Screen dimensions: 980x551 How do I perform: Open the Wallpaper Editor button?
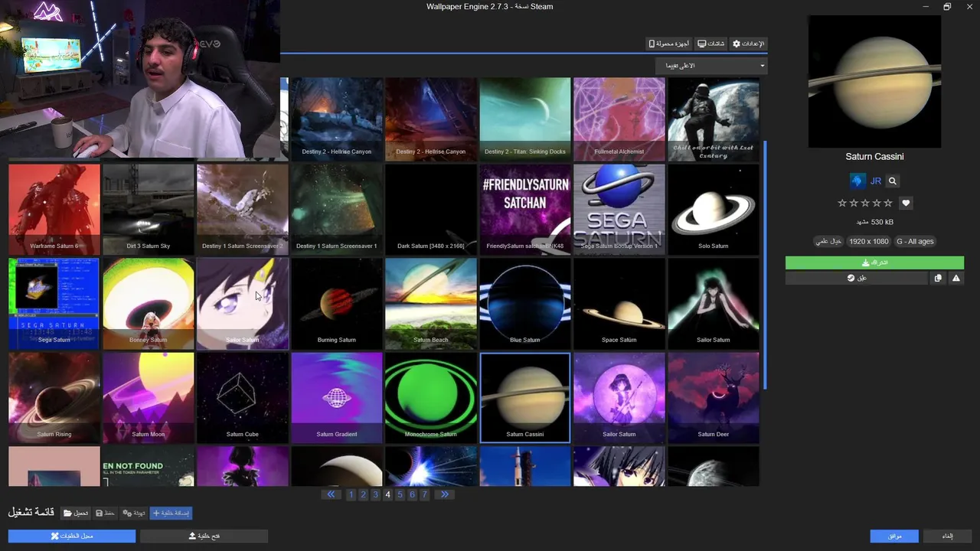[x=72, y=536]
